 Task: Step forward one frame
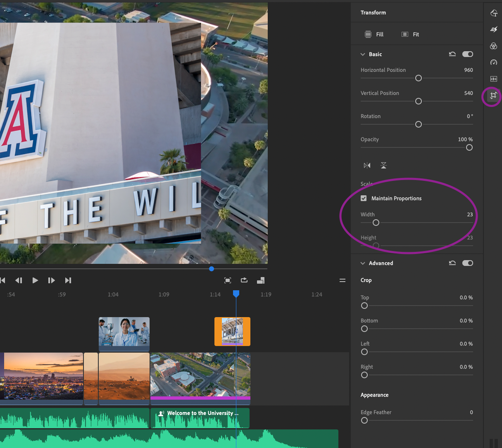[51, 280]
